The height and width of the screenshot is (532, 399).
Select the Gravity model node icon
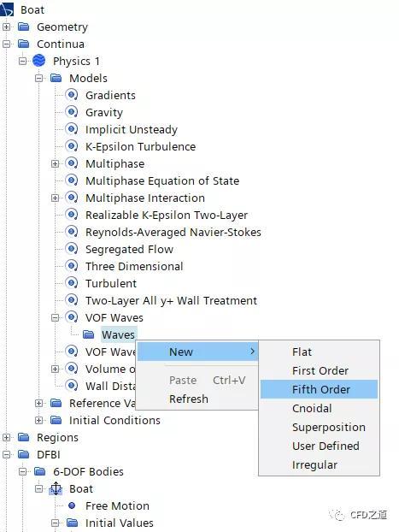(x=72, y=112)
